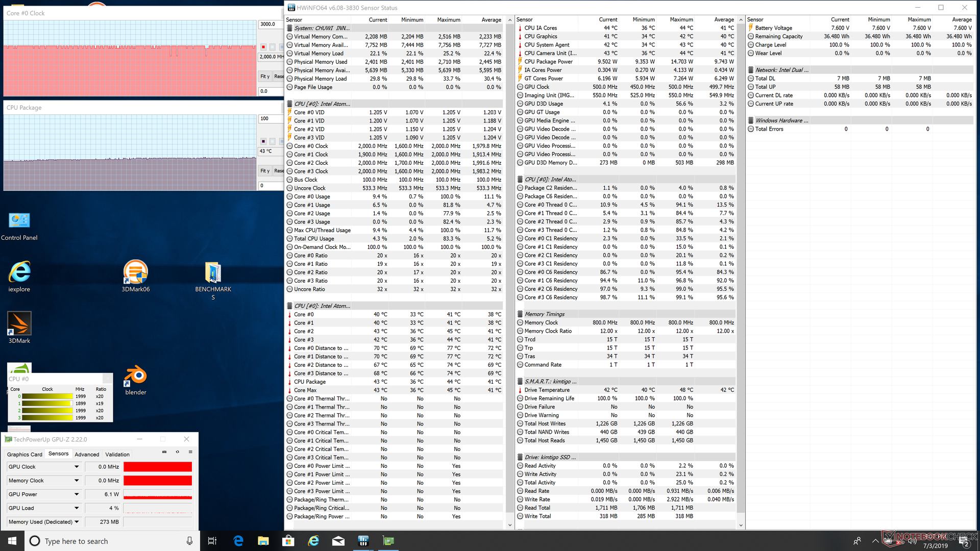The height and width of the screenshot is (551, 980).
Task: Click Reset button in Core #0 Clock graph
Action: pyautogui.click(x=278, y=77)
